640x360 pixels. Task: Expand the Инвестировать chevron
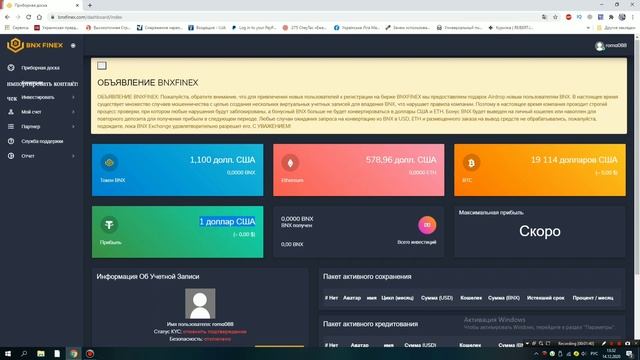pyautogui.click(x=73, y=97)
